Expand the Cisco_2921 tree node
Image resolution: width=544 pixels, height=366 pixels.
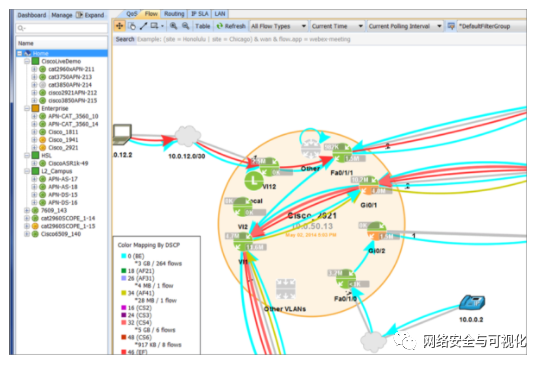(x=34, y=148)
